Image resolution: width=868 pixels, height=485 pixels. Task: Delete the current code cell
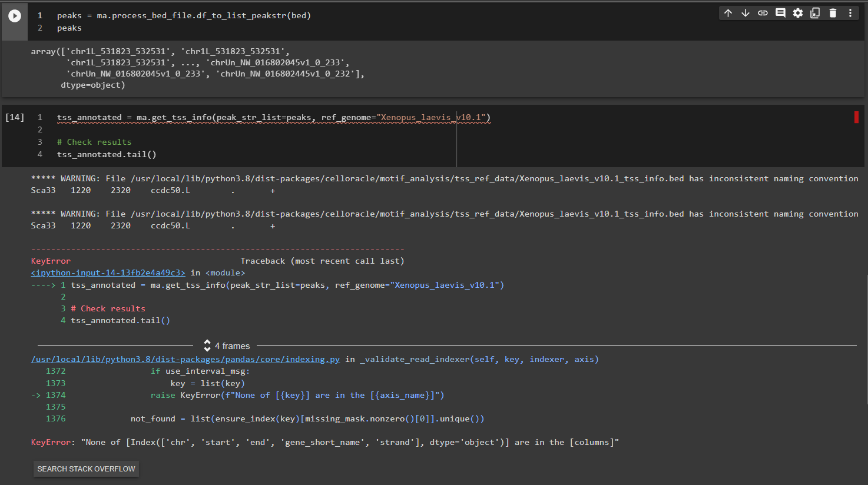[x=833, y=12]
